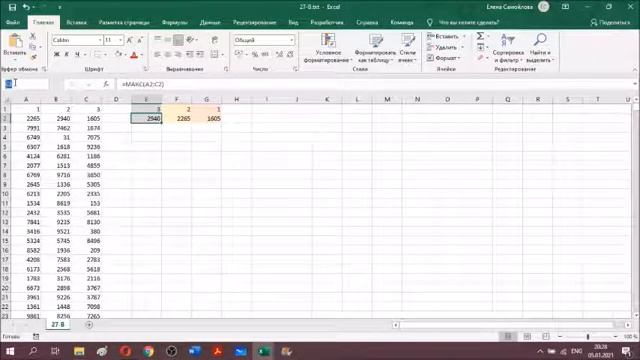Click the Decrease Decimal icon
Viewport: 640px width, 360px height.
coord(290,54)
